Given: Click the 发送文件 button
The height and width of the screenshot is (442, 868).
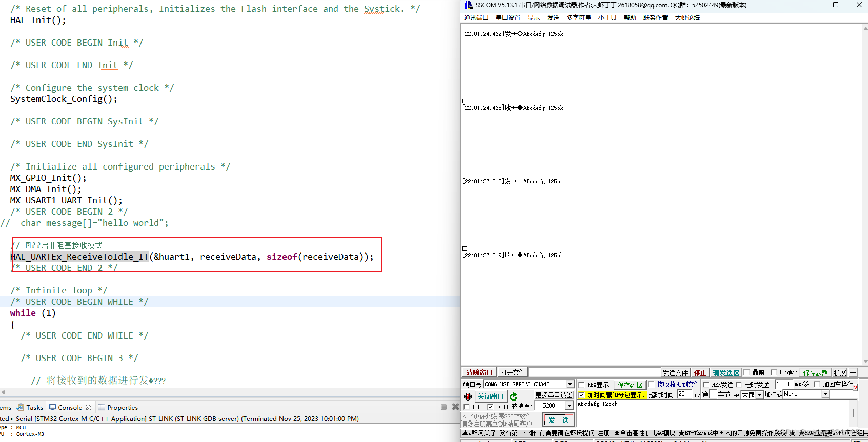Looking at the screenshot, I should pyautogui.click(x=675, y=373).
